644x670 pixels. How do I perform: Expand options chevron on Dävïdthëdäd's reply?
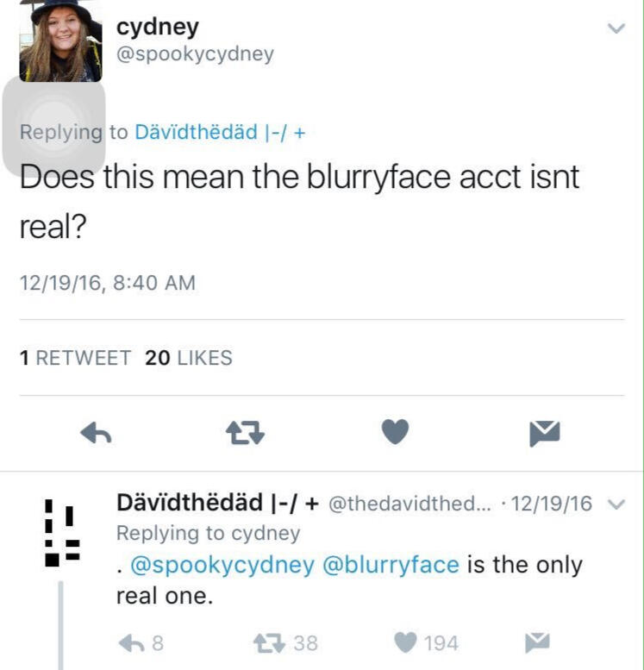click(616, 504)
